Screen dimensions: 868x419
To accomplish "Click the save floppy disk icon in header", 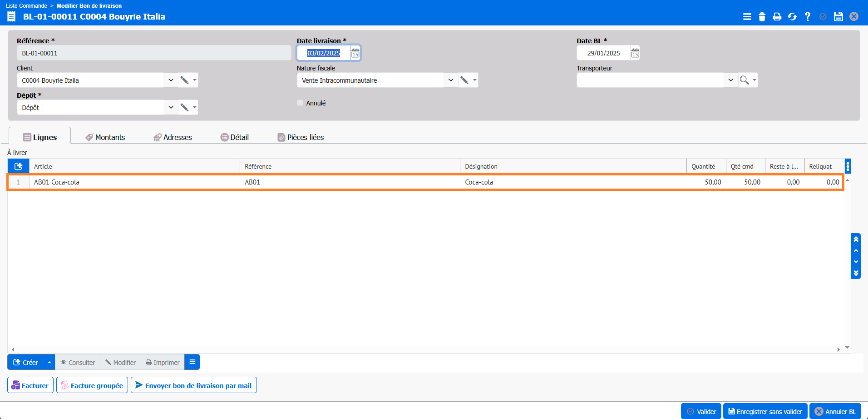I will (x=838, y=17).
